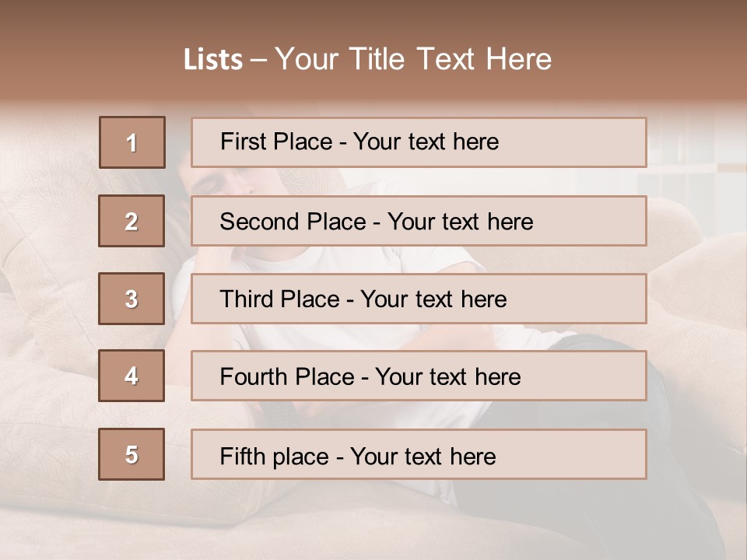Screen dimensions: 747x560
Task: Click the number 3 box
Action: (x=132, y=299)
